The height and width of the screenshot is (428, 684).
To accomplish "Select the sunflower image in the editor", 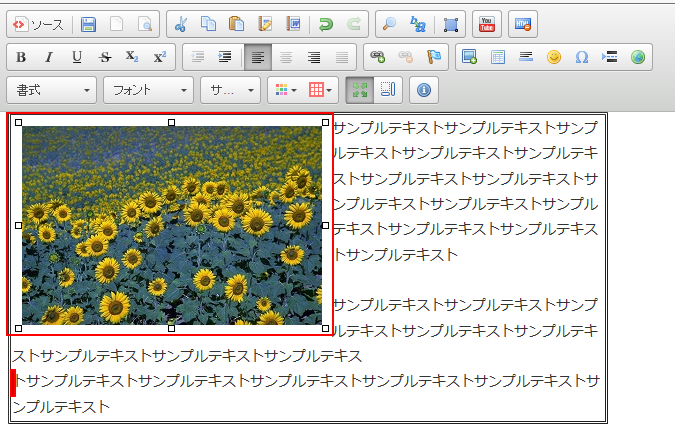I will (x=171, y=225).
